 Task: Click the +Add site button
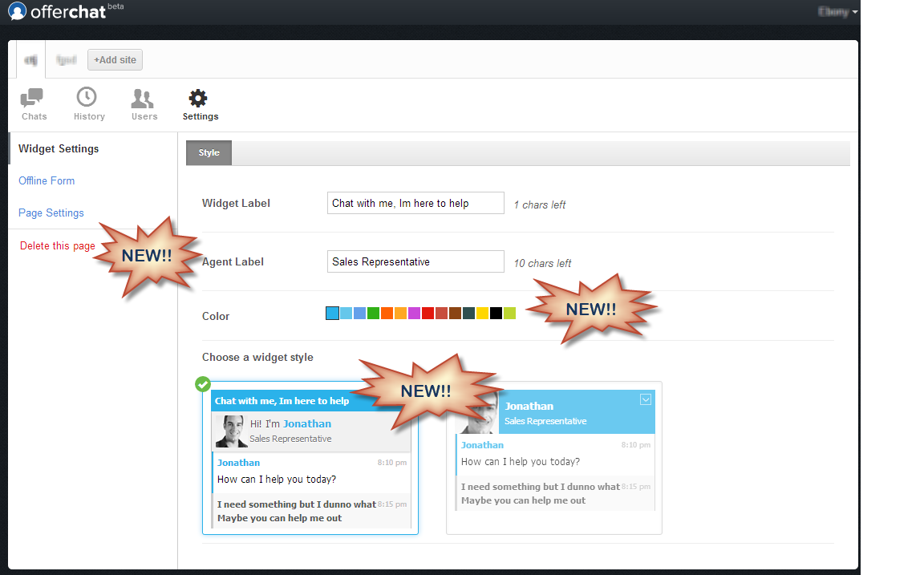coord(115,59)
